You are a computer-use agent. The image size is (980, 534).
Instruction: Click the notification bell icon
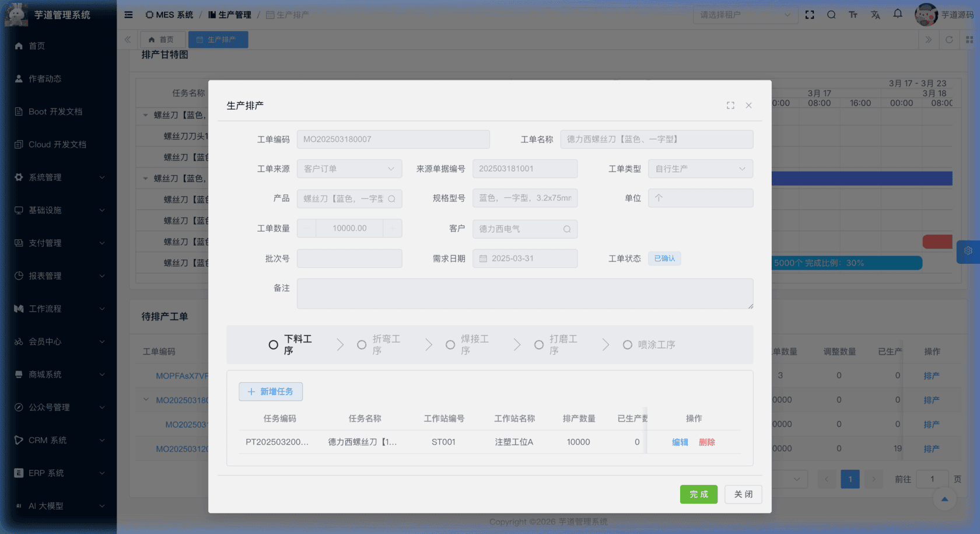(898, 14)
